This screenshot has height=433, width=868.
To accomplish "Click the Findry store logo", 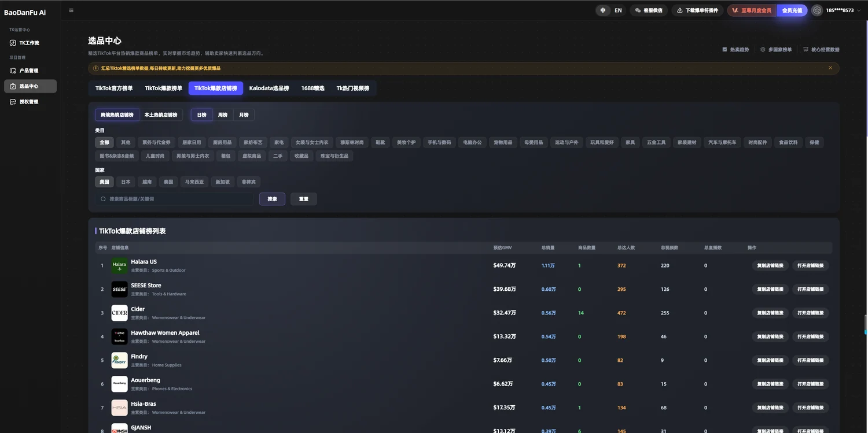I will coord(120,360).
